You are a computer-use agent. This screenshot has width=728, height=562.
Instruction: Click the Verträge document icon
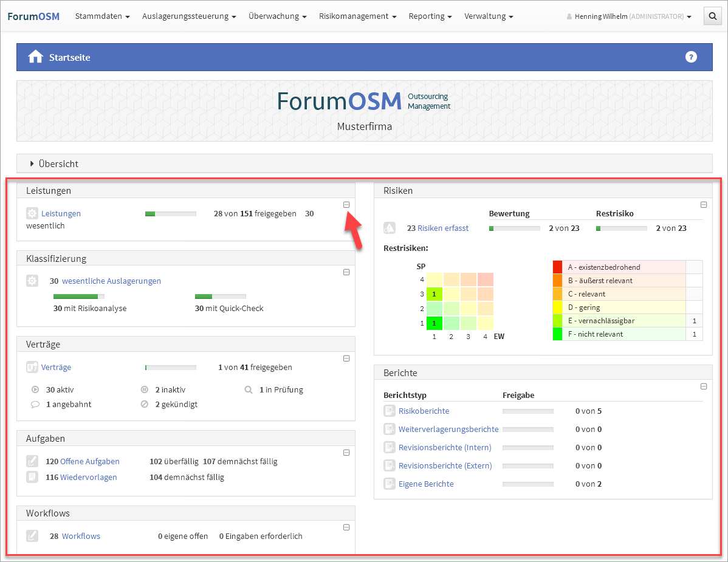click(32, 368)
